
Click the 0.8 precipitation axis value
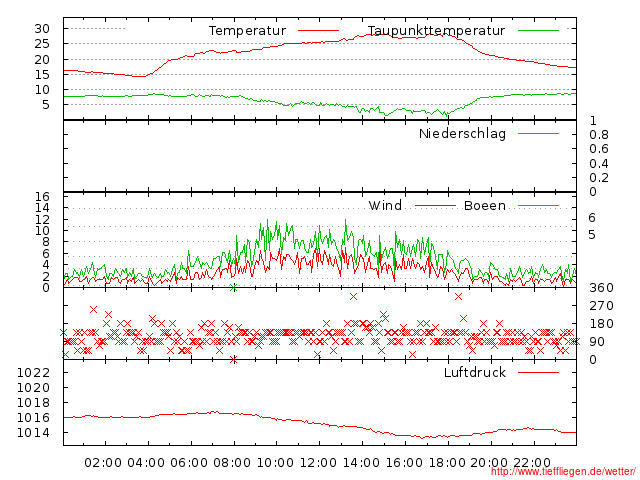pyautogui.click(x=599, y=135)
